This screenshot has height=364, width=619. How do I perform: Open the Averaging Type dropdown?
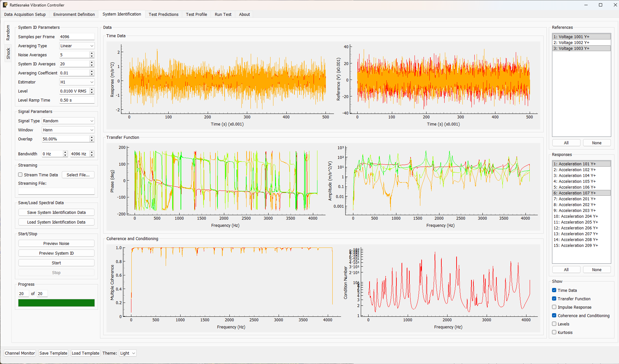click(x=77, y=46)
